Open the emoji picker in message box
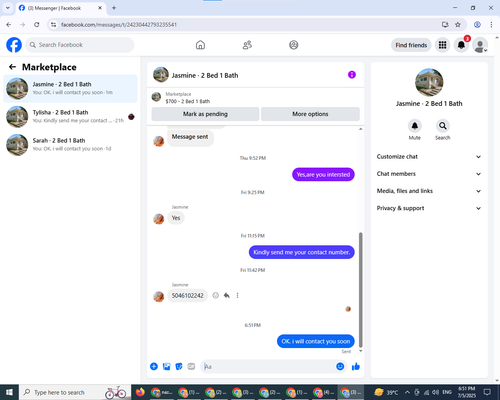The image size is (500, 400). coord(340,367)
